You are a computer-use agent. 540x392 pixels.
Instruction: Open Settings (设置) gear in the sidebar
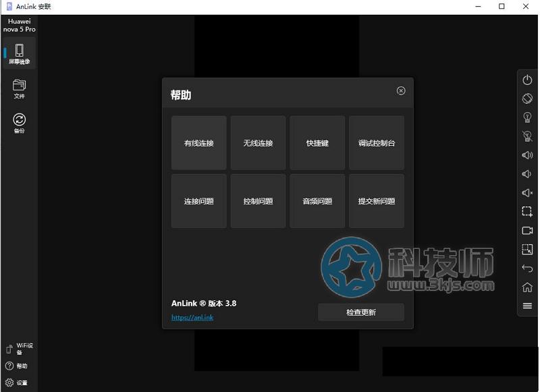16,383
